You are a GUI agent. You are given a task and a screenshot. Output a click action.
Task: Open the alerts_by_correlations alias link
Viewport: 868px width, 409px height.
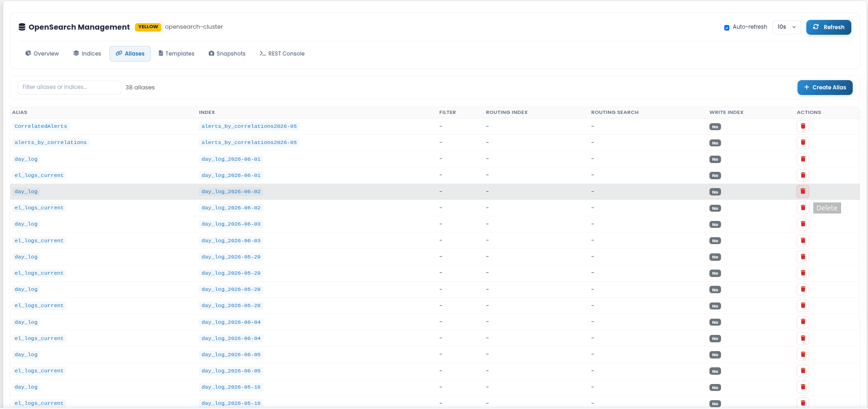[x=51, y=143]
